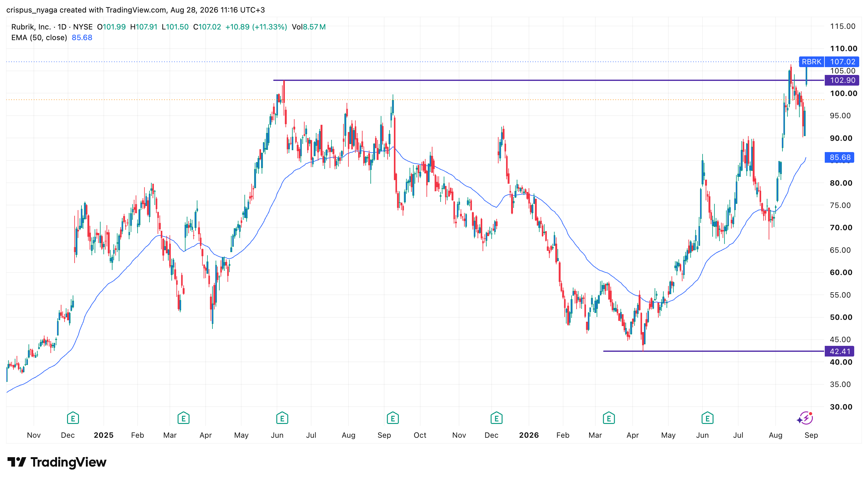The width and height of the screenshot is (868, 481).
Task: Click the 30.00 price axis label
Action: [x=841, y=407]
